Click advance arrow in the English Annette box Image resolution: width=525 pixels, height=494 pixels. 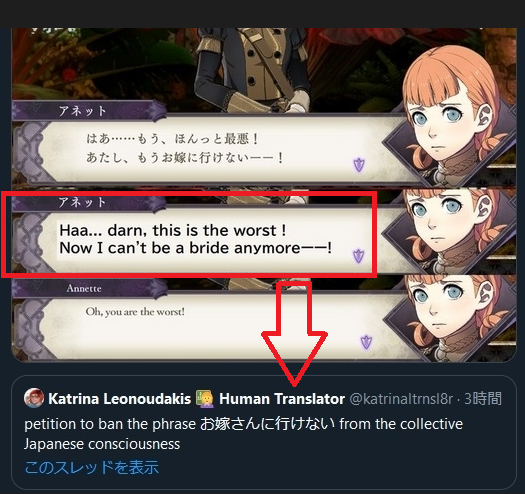366,342
